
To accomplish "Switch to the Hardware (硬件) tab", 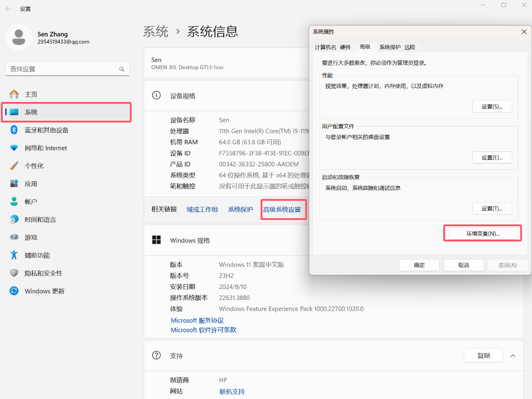I will [x=345, y=47].
